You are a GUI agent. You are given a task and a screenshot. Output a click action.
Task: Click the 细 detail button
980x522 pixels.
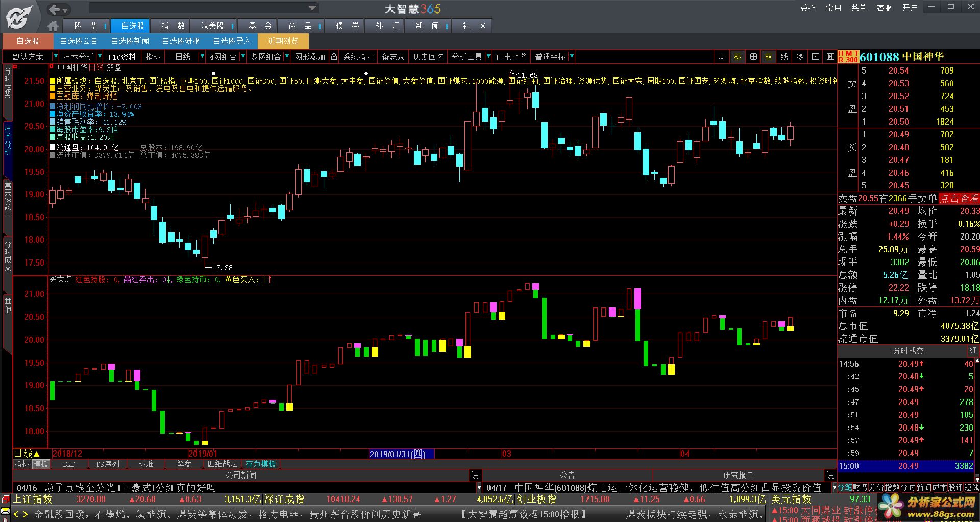(x=973, y=351)
